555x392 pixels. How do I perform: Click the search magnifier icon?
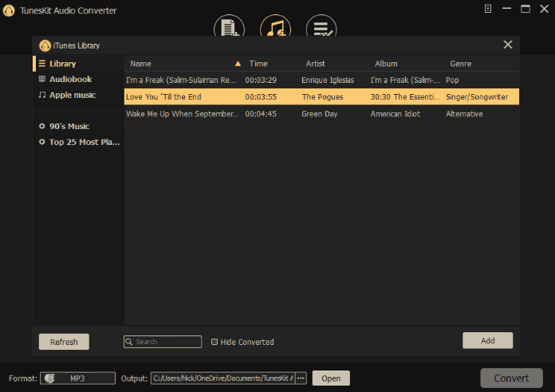(129, 342)
